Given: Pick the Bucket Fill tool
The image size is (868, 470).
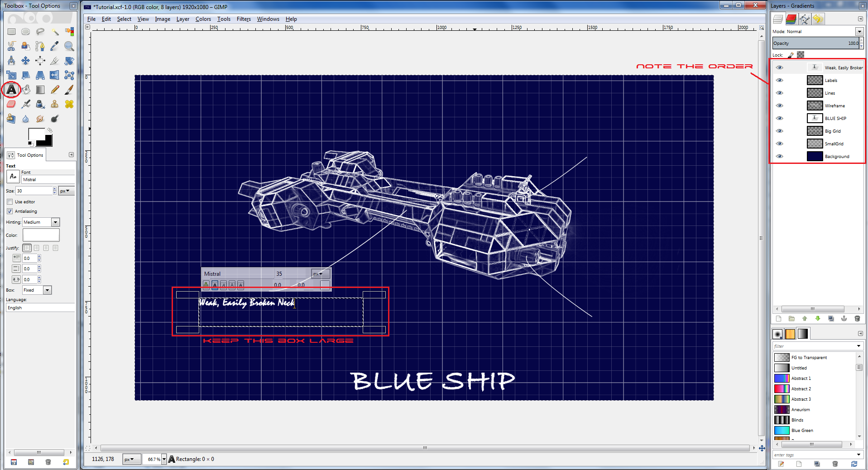Looking at the screenshot, I should click(x=26, y=90).
